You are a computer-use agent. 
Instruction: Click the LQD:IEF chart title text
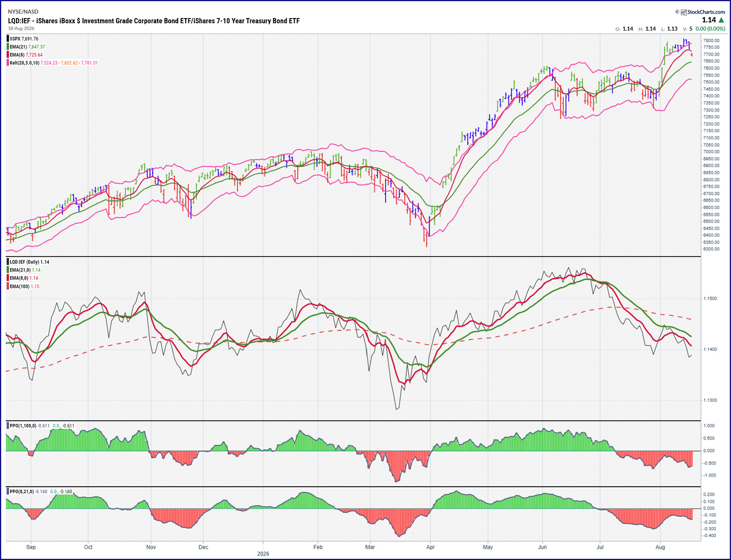pos(154,21)
